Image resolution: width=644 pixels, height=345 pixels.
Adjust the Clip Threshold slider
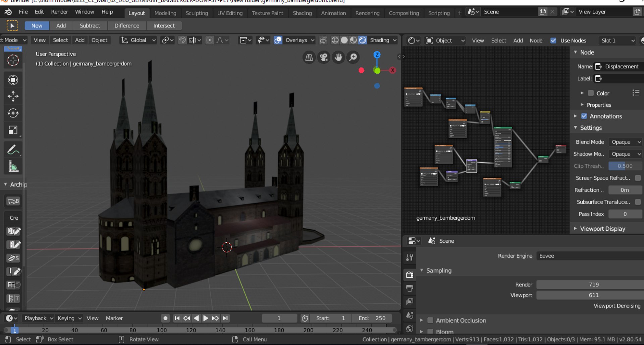click(x=625, y=166)
